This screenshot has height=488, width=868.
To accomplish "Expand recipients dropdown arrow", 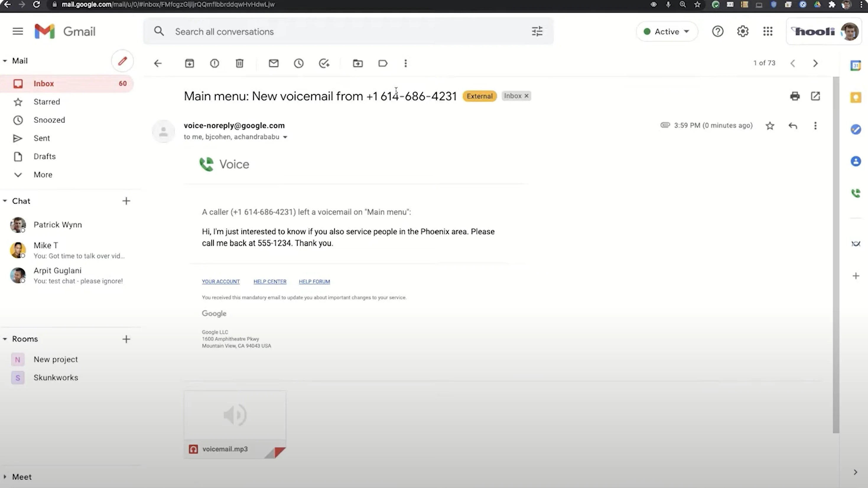I will click(285, 137).
